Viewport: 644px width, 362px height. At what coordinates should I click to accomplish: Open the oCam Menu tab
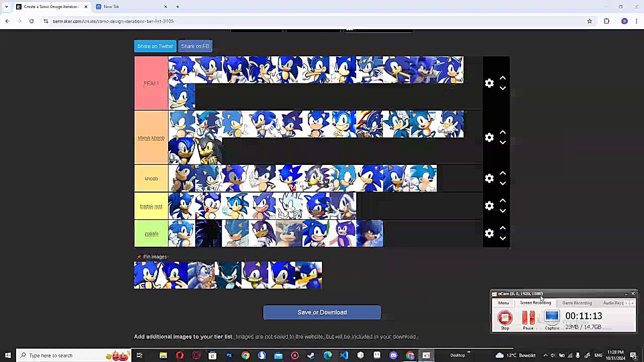pos(503,303)
